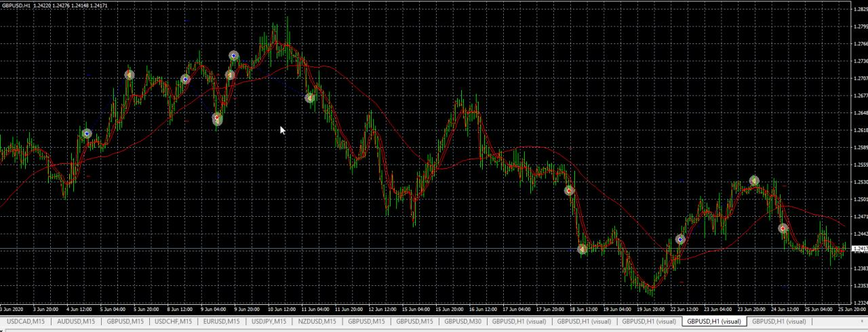Switch to the USDCAD,M15 chart tab
Viewport: 868px width, 332px height.
(25, 321)
